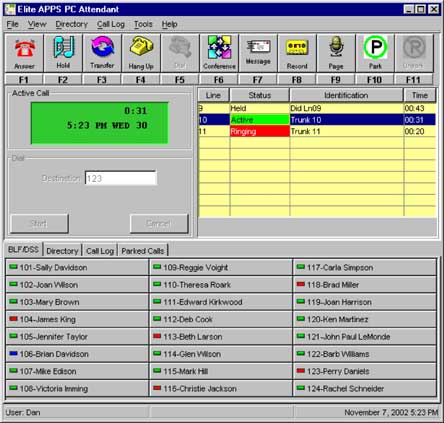Click extension 107-Mike Edison
The height and width of the screenshot is (423, 444).
click(77, 371)
